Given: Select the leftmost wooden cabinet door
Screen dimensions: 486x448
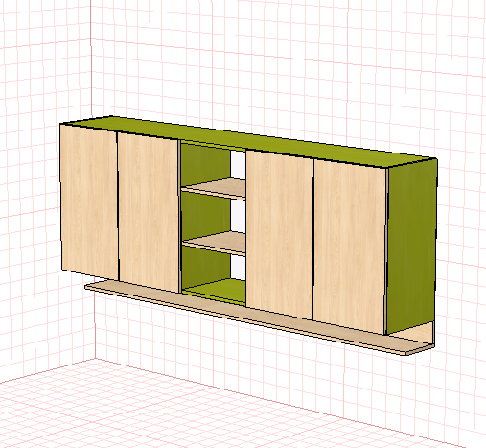Looking at the screenshot, I should tap(89, 201).
